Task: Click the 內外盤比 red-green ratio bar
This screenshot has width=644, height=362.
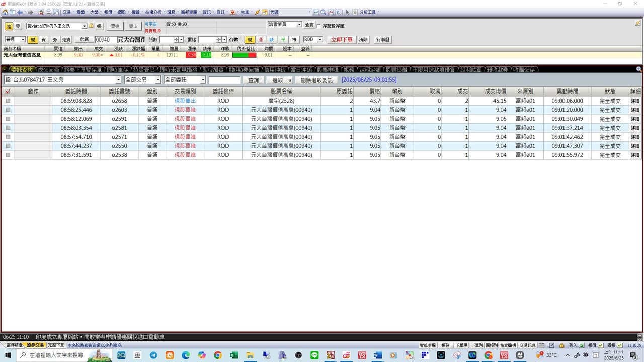Action: (244, 55)
